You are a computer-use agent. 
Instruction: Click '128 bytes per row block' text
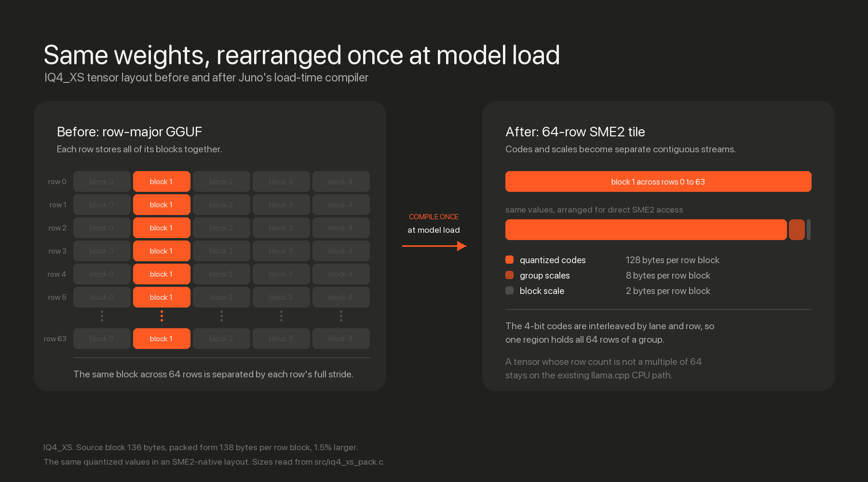click(673, 260)
